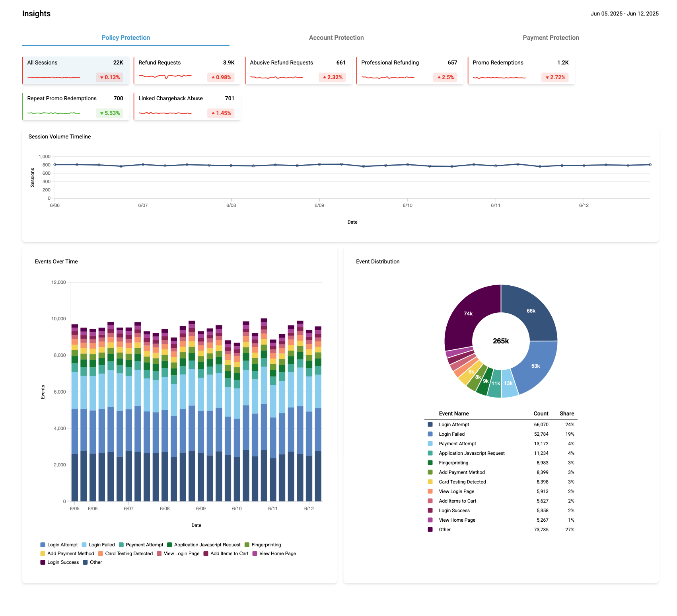
Task: Click the Abusive Refund Requests card
Action: pos(298,70)
